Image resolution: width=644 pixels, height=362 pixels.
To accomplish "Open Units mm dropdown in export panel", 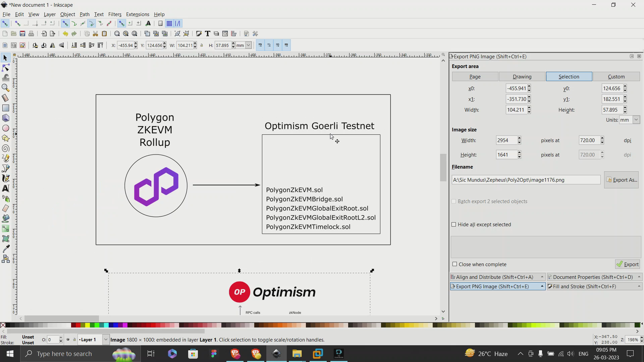I will click(x=636, y=120).
